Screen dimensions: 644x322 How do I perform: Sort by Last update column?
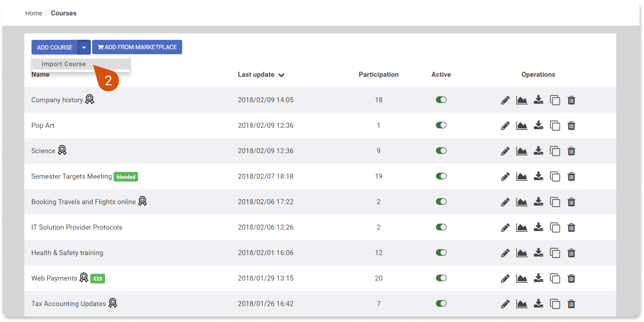pyautogui.click(x=261, y=75)
